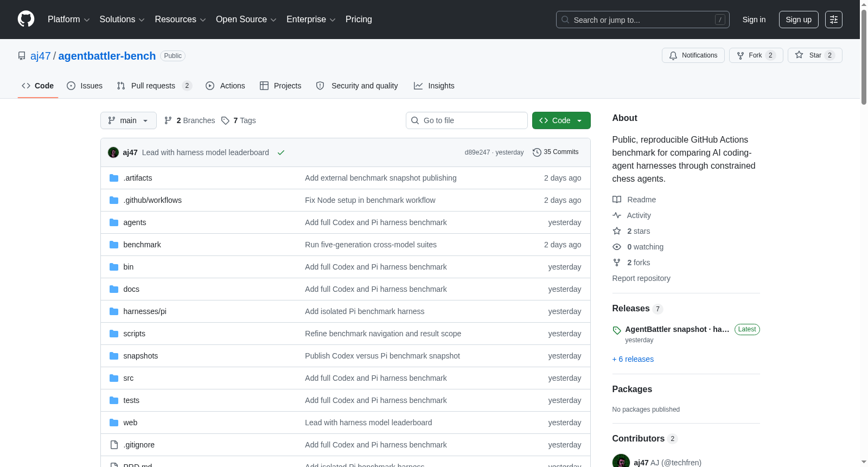Viewport: 868px width, 467px height.
Task: Open the GitHub homepage logo
Action: pos(26,19)
